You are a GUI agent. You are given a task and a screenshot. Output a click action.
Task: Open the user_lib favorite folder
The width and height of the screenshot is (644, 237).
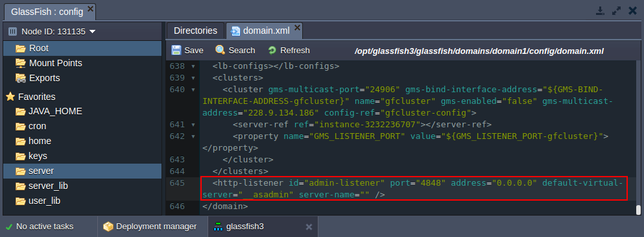pos(82,201)
